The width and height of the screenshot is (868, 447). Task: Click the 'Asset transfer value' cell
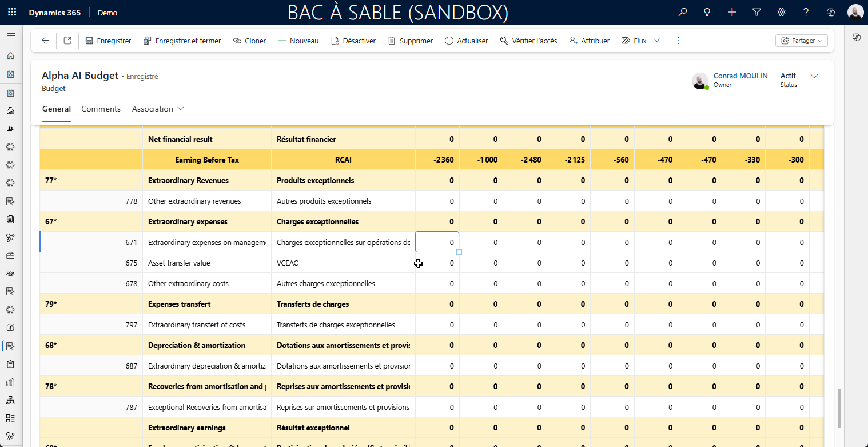click(207, 263)
